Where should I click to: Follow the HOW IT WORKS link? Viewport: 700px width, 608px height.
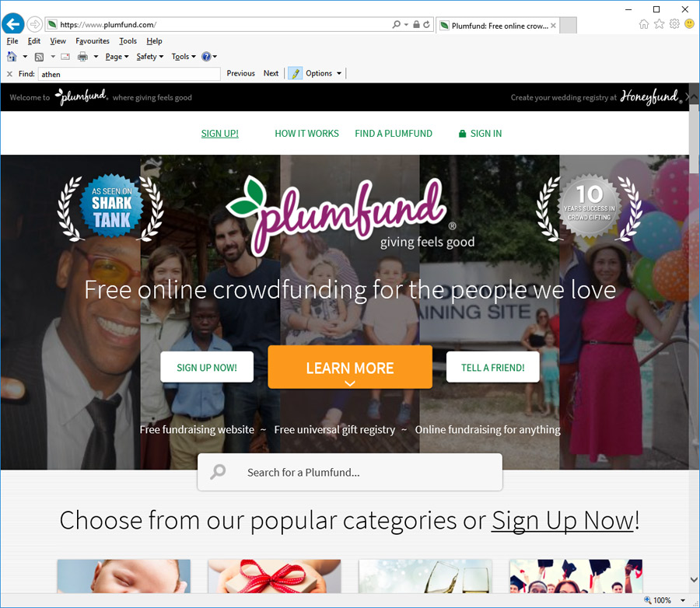click(x=306, y=134)
